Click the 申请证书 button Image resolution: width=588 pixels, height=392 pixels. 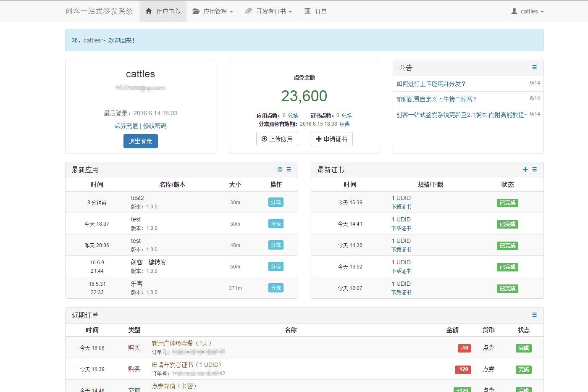coord(331,139)
